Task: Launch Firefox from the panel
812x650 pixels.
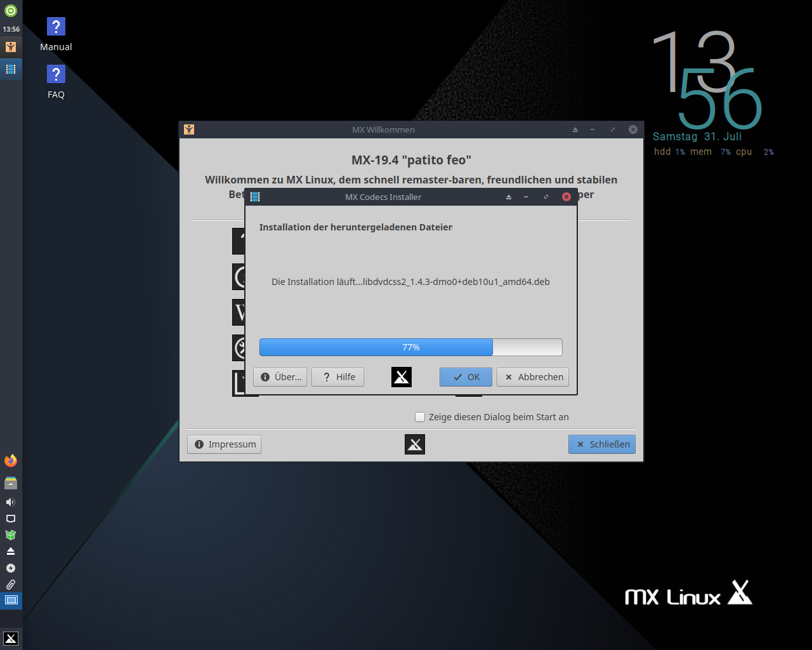Action: pos(11,461)
